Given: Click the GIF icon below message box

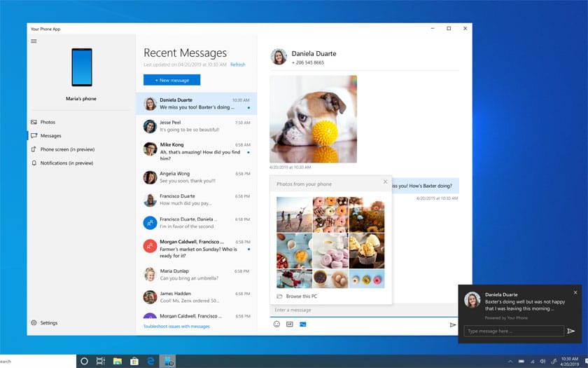Looking at the screenshot, I should coord(290,324).
